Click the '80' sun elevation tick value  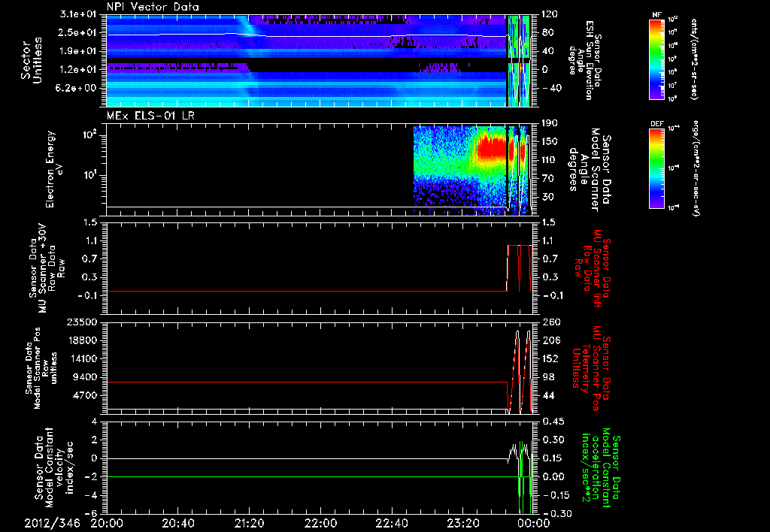click(x=547, y=33)
